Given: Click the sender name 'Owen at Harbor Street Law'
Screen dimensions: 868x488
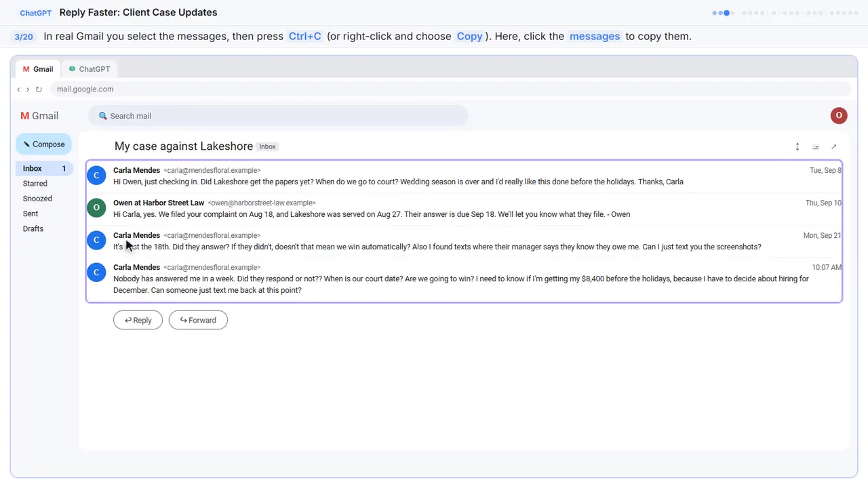Looking at the screenshot, I should 159,203.
